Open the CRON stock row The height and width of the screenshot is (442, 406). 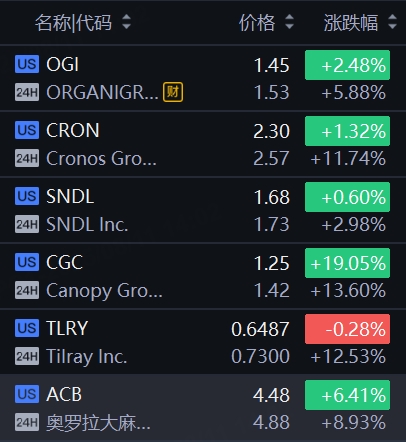tap(203, 144)
